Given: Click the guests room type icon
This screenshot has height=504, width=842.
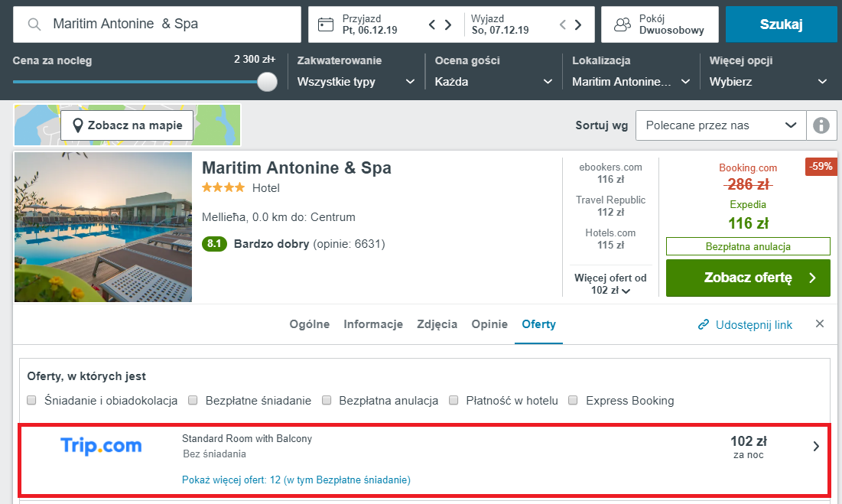Looking at the screenshot, I should [622, 24].
